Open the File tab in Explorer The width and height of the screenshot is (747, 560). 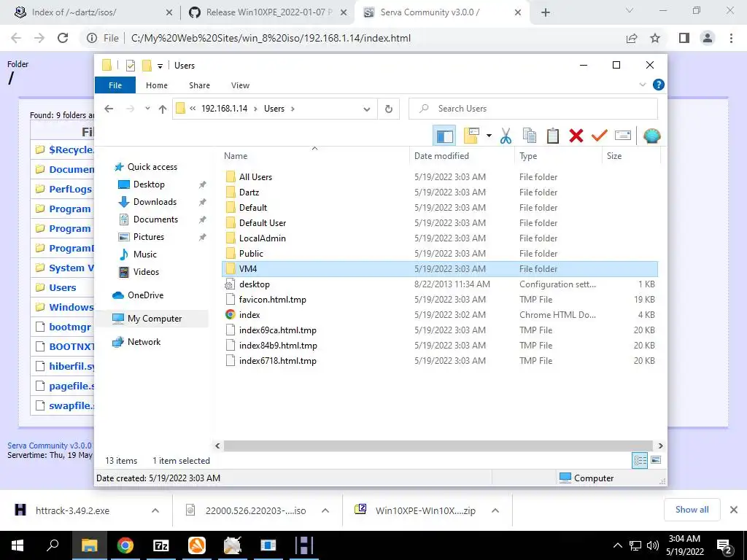pos(115,85)
